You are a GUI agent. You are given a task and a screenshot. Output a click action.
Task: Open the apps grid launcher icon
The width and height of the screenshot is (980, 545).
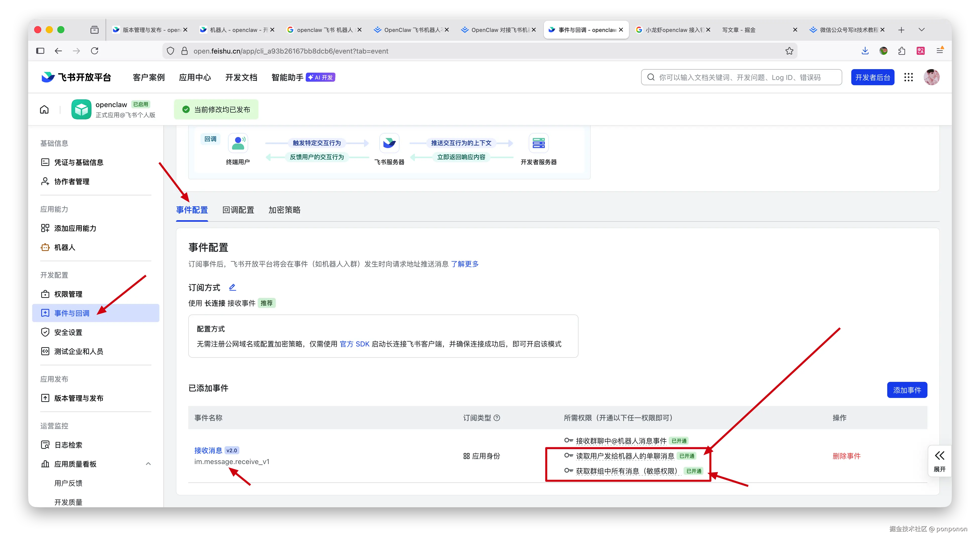coord(909,77)
